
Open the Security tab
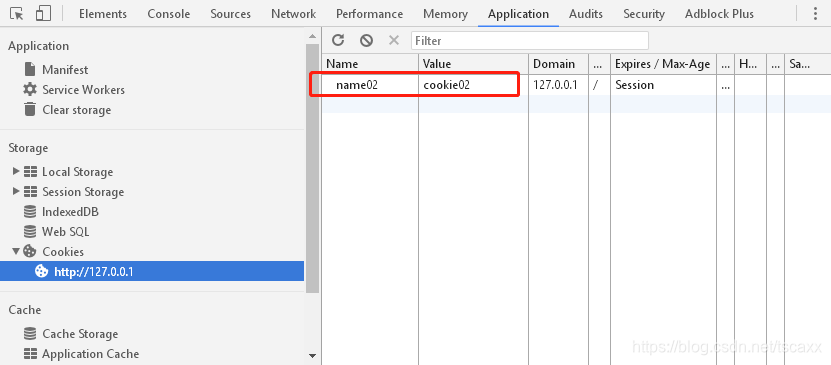tap(643, 14)
